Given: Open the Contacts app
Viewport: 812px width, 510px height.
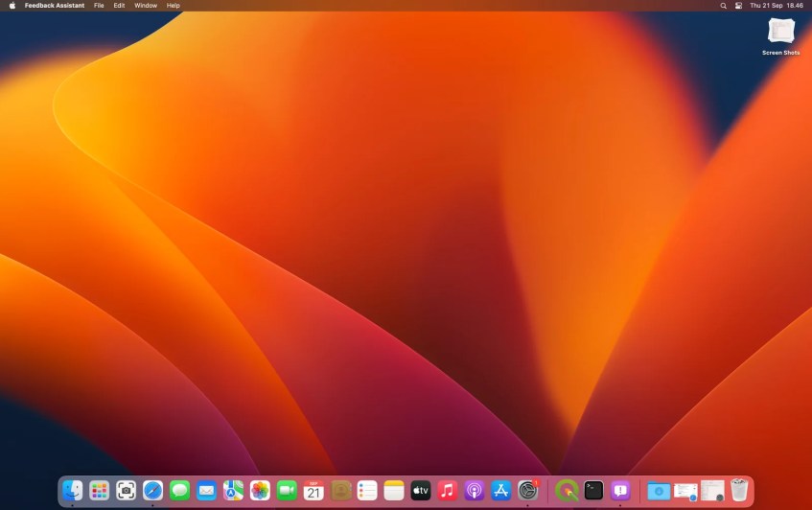Looking at the screenshot, I should 340,490.
